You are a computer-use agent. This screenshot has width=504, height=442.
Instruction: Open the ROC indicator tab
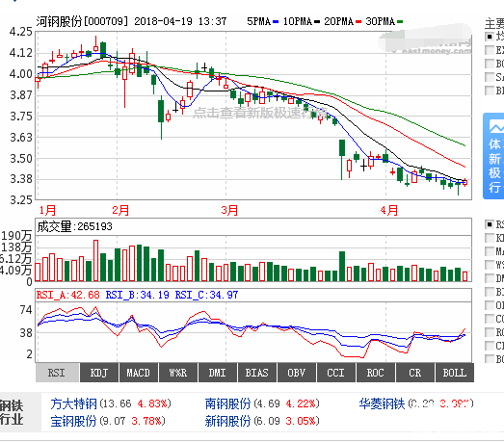pyautogui.click(x=376, y=373)
